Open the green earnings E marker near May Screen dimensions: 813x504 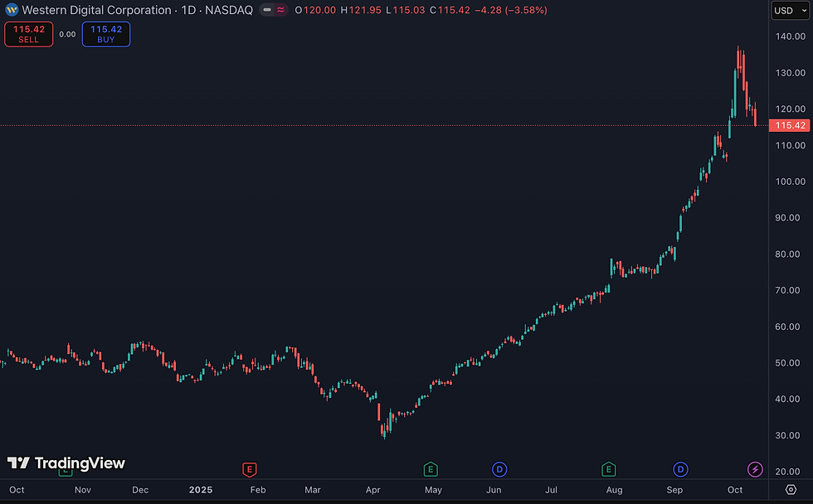431,470
